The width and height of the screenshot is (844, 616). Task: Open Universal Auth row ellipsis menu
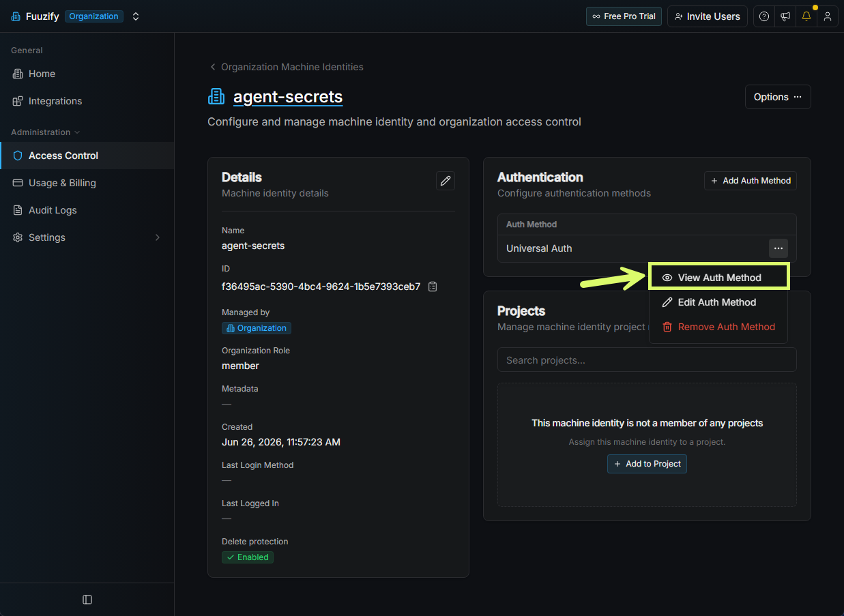tap(778, 248)
